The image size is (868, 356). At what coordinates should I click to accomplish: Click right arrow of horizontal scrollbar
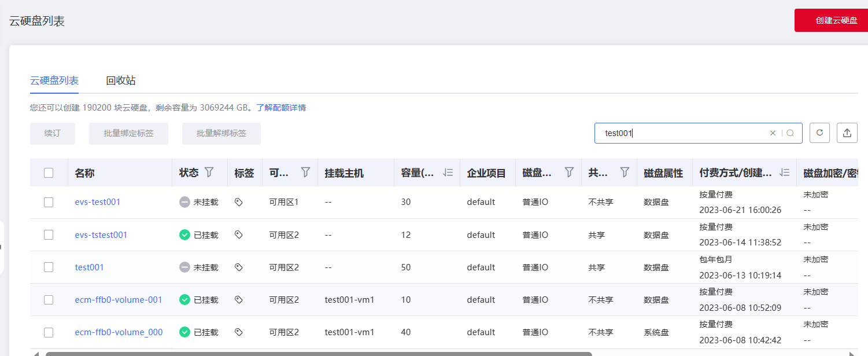851,354
